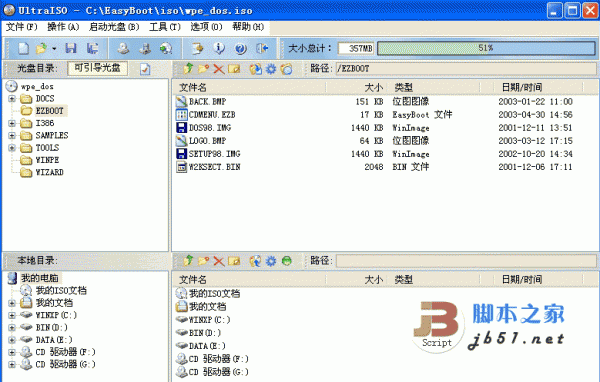
Task: Click the 可引导光盘 bootable disc button
Action: pyautogui.click(x=98, y=68)
